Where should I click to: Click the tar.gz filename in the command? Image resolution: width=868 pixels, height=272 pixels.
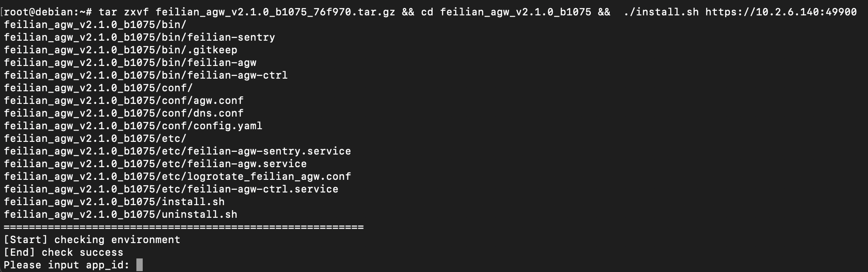tap(275, 12)
